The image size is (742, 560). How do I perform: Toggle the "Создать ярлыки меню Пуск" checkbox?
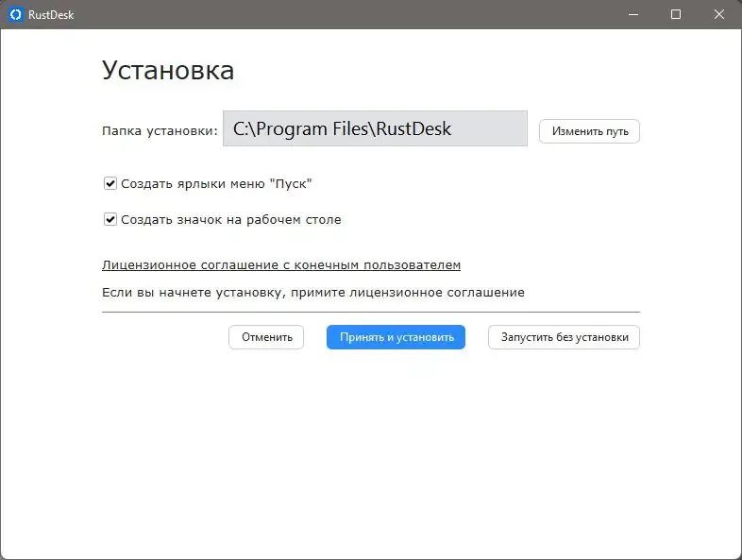tap(110, 183)
